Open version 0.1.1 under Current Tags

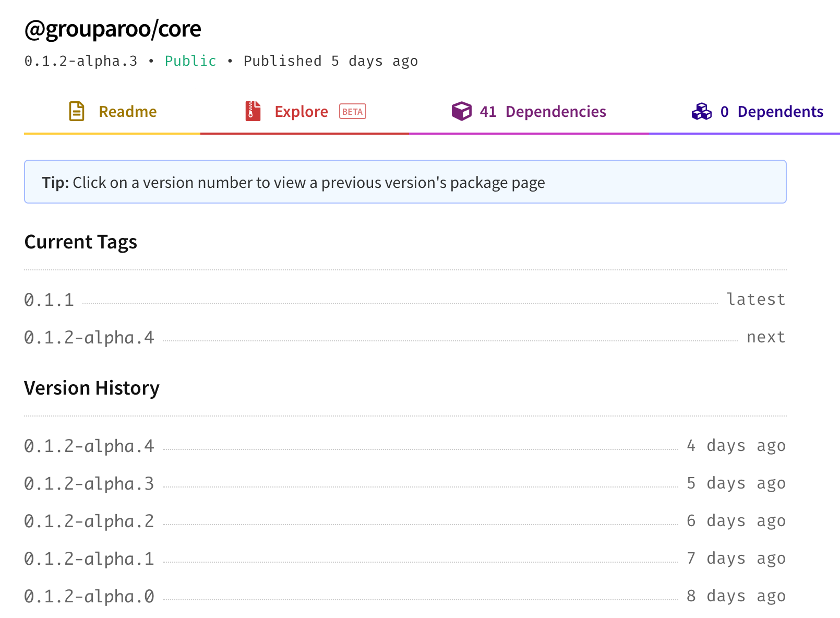(x=49, y=300)
